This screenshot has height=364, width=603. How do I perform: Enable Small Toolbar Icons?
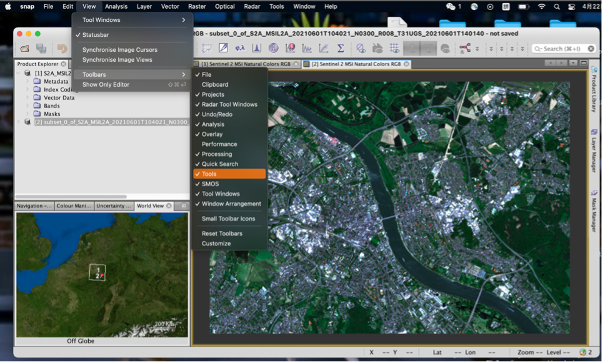[228, 219]
